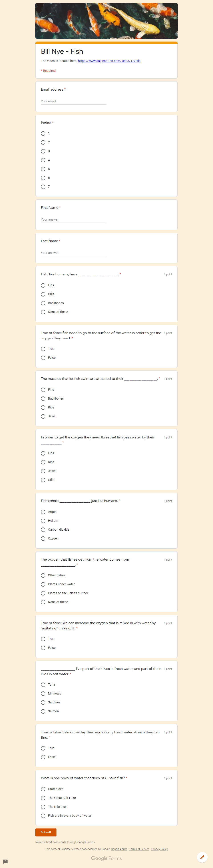The width and height of the screenshot is (213, 868).
Task: Select 'False' for the salmon eggs question
Action: [x=43, y=757]
